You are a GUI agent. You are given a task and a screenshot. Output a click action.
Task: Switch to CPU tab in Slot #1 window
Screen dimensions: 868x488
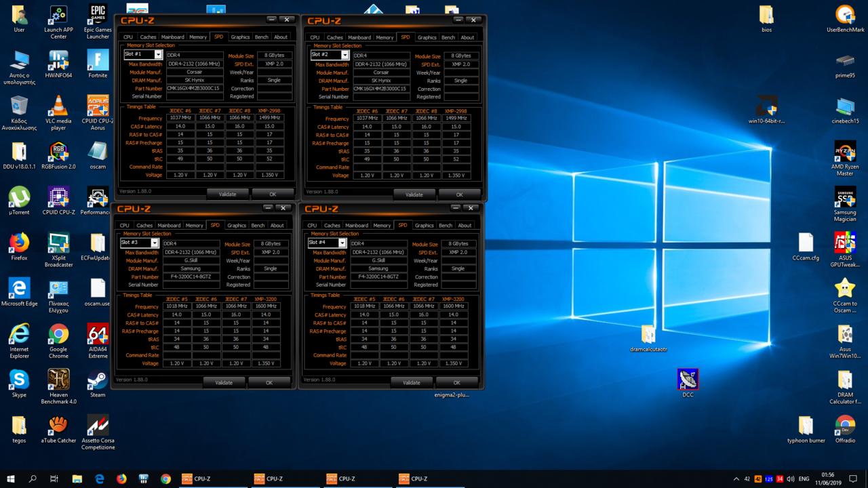128,37
